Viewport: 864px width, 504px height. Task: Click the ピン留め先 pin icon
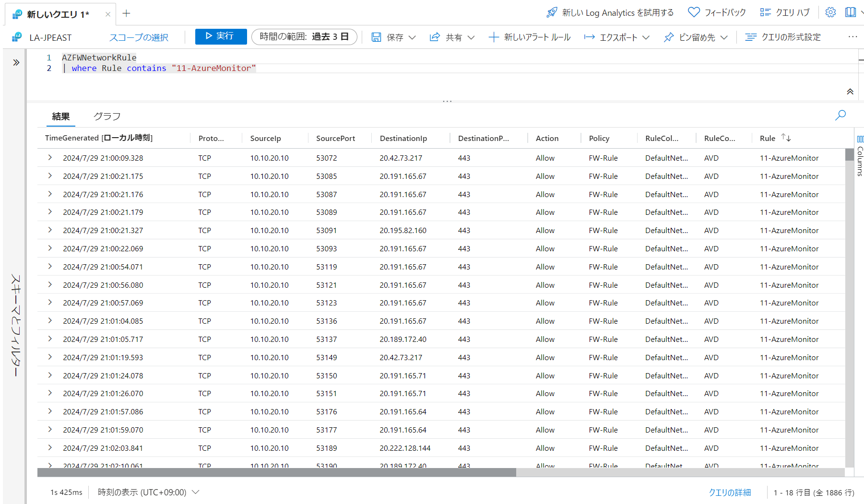point(668,37)
